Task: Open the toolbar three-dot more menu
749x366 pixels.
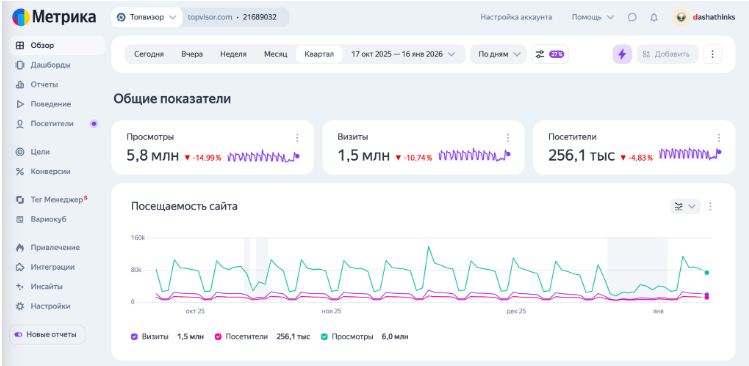Action: tap(712, 54)
